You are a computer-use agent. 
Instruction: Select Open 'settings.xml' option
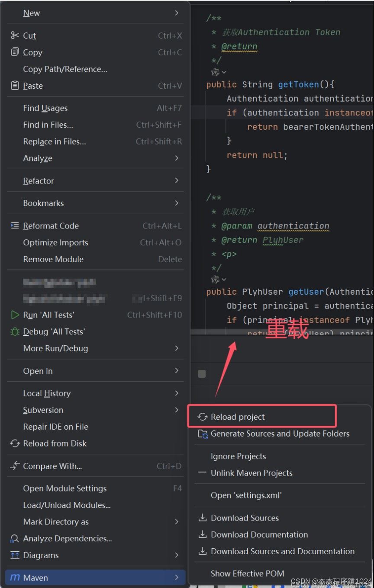tap(246, 495)
